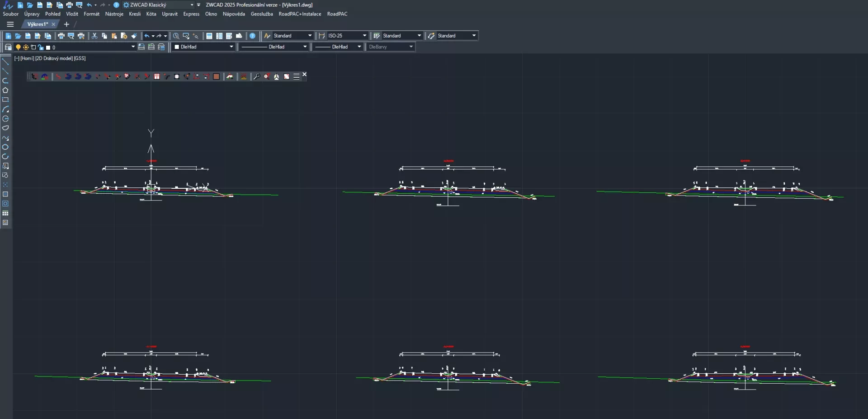Open the ZWCAD Klasický workspace dropdown
This screenshot has width=868, height=419.
click(x=192, y=5)
